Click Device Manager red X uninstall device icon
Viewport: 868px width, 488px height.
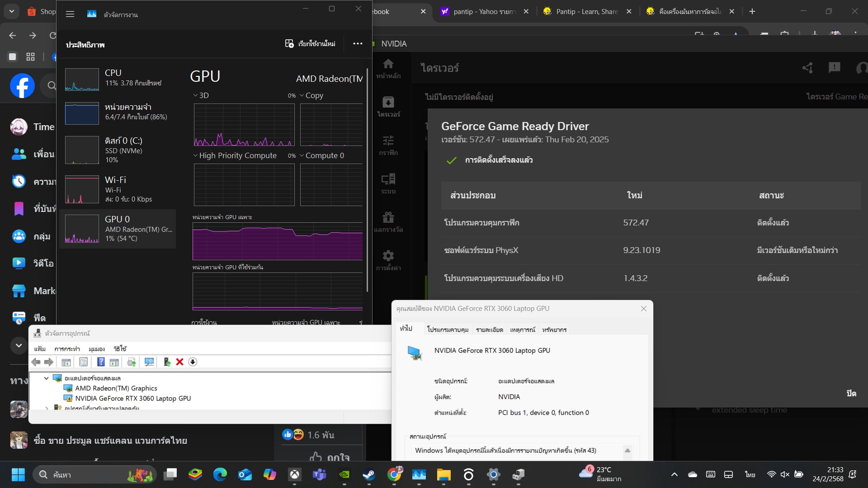[x=179, y=362]
